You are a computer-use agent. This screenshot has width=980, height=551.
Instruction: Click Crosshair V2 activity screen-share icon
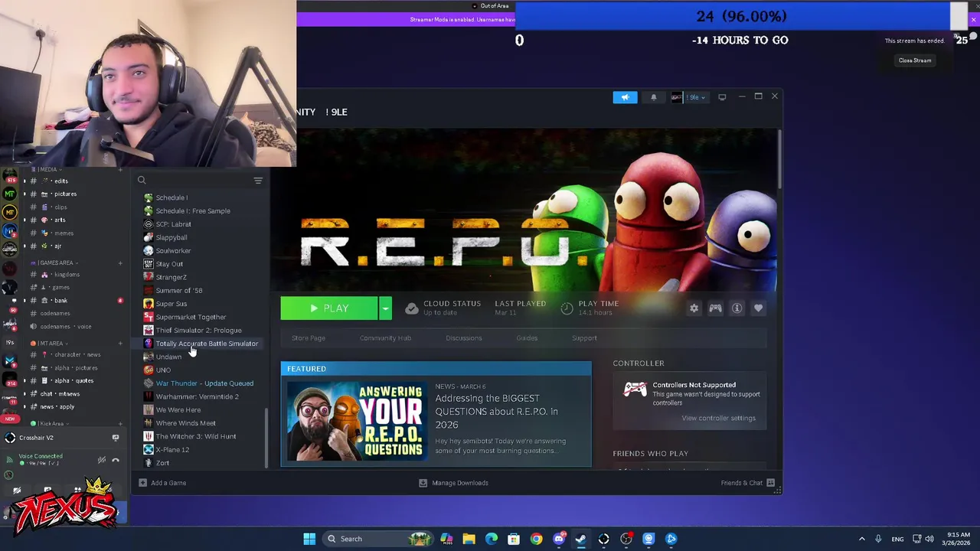tap(116, 438)
